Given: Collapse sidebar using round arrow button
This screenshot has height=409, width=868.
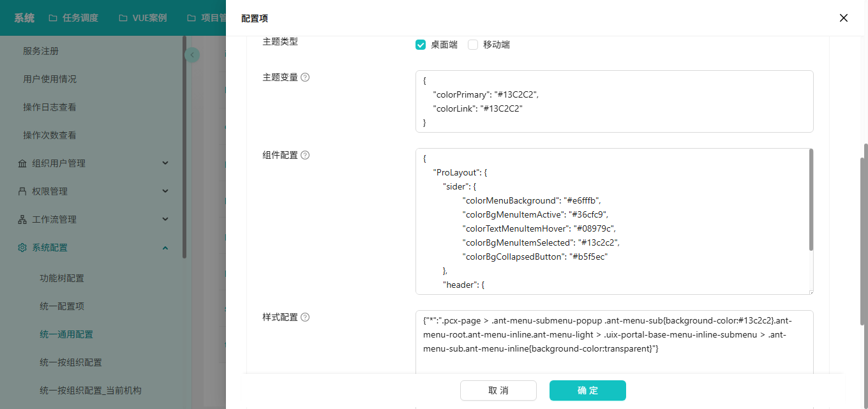Looking at the screenshot, I should pos(192,56).
